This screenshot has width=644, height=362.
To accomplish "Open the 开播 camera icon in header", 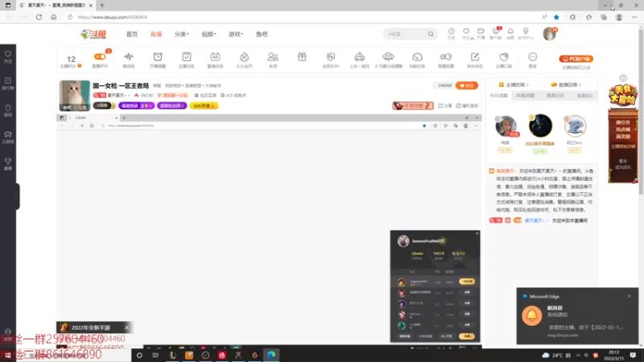I will point(481,31).
